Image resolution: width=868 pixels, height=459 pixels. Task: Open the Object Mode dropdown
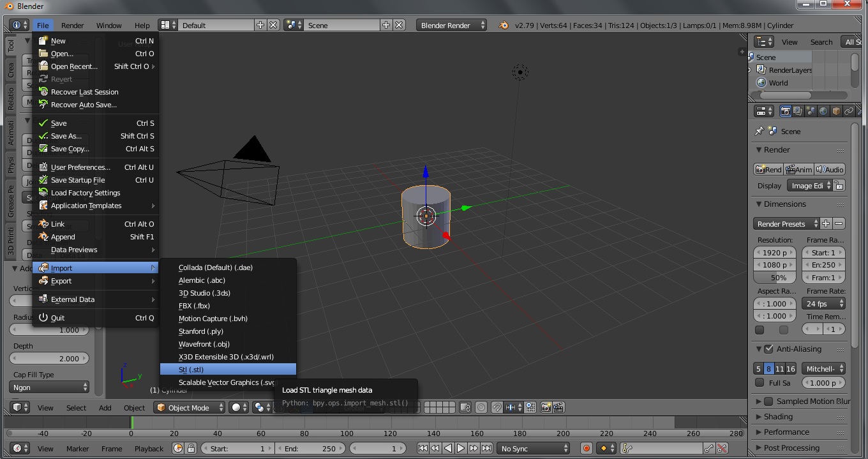point(190,407)
